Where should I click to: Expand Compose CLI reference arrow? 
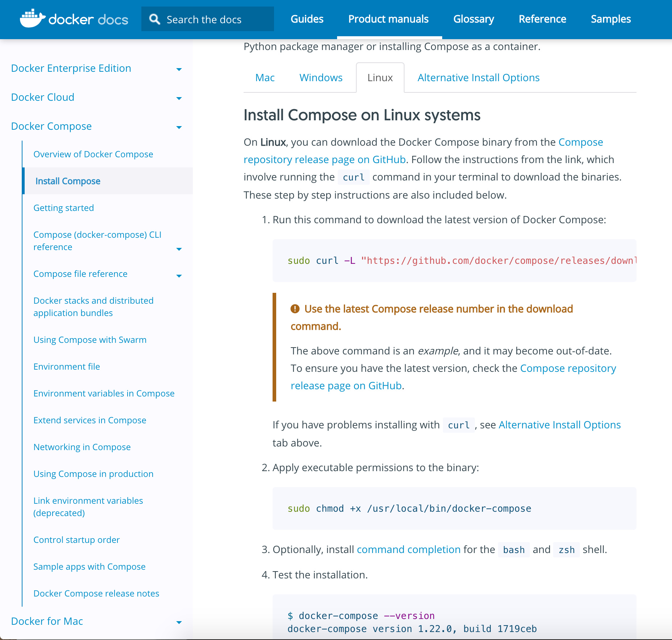click(179, 249)
